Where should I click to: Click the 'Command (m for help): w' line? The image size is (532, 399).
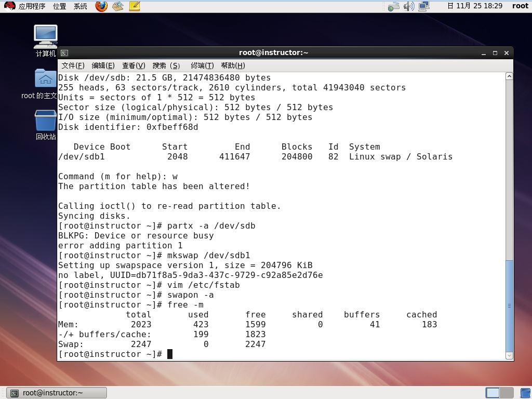pyautogui.click(x=118, y=177)
